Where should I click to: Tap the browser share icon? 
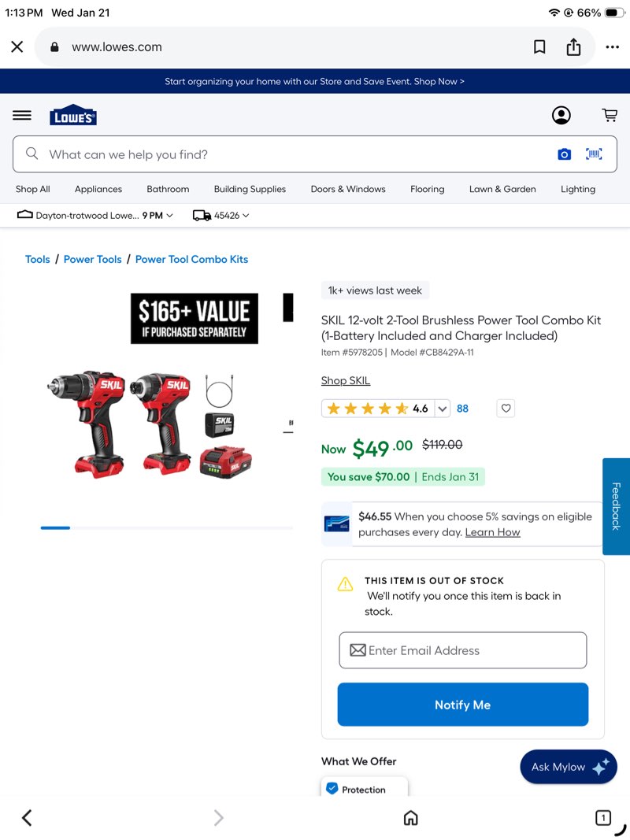[x=573, y=46]
